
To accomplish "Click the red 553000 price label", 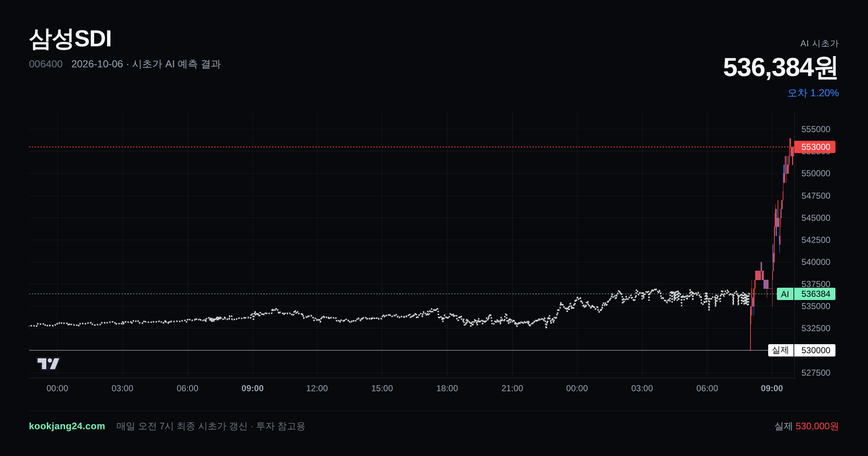I will coord(814,147).
